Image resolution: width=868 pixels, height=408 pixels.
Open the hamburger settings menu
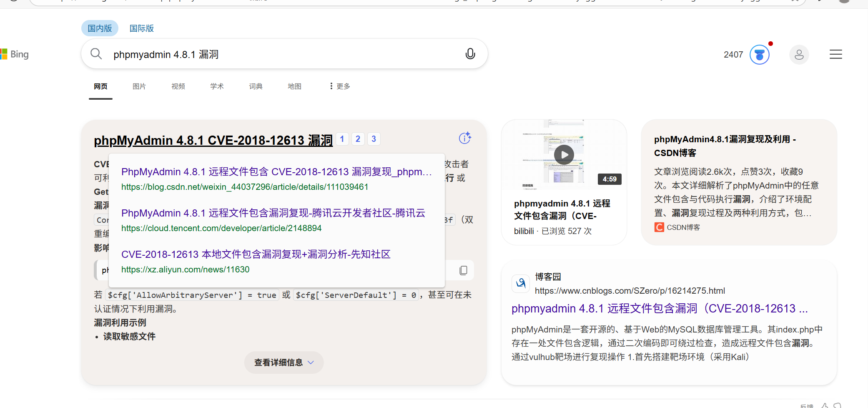click(836, 55)
